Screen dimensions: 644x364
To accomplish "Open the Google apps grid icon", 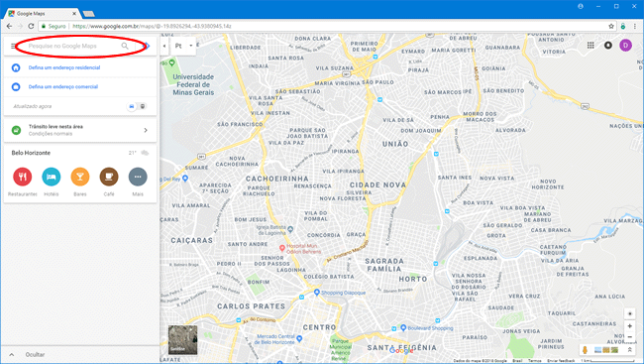I will tap(590, 46).
